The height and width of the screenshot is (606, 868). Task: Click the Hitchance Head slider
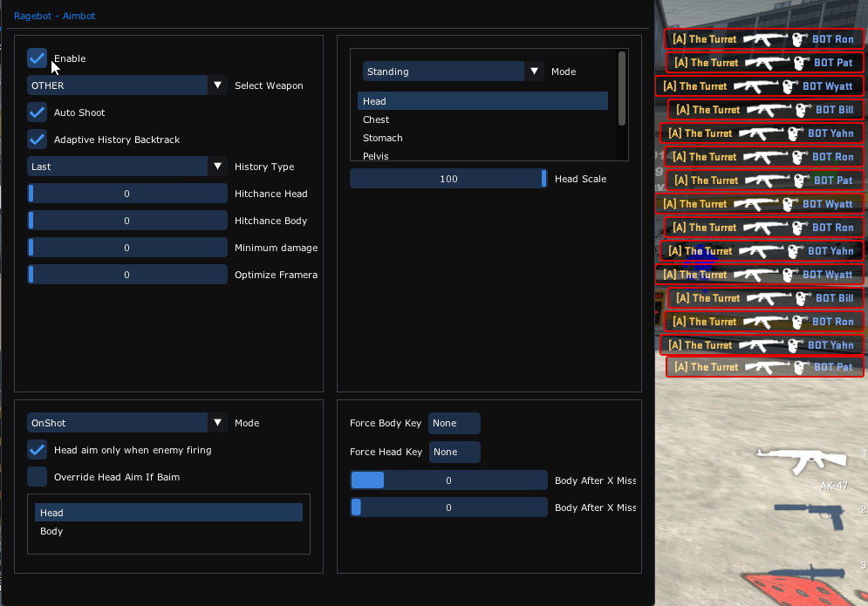pyautogui.click(x=126, y=194)
